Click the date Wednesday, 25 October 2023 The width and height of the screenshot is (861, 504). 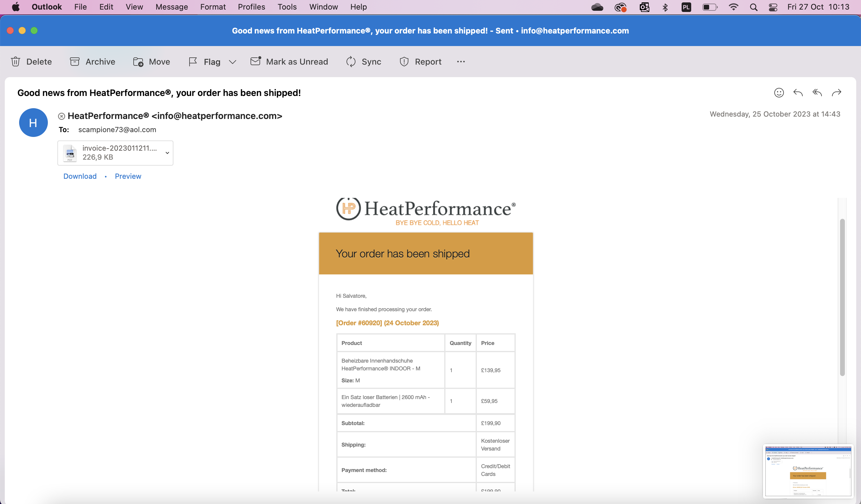[x=775, y=114]
